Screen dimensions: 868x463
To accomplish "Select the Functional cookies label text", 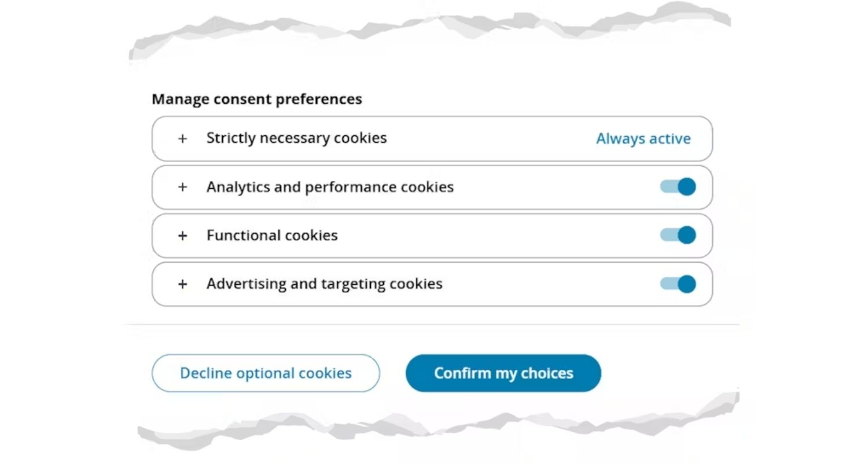I will [272, 236].
